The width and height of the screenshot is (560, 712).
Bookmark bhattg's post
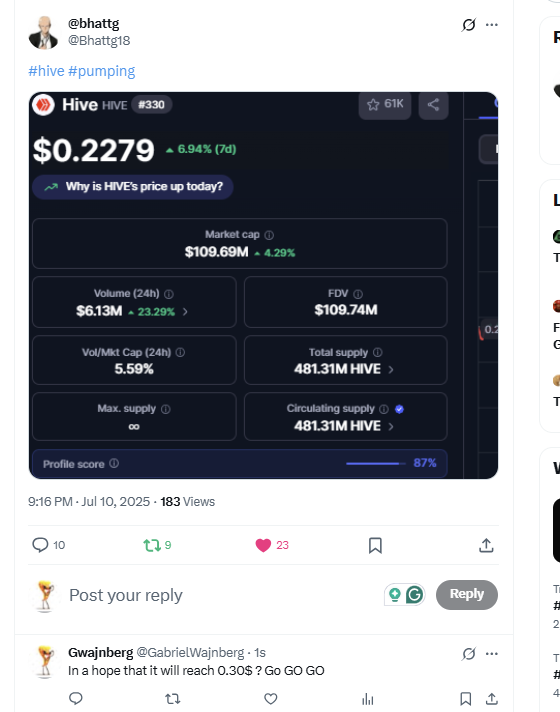[x=375, y=545]
